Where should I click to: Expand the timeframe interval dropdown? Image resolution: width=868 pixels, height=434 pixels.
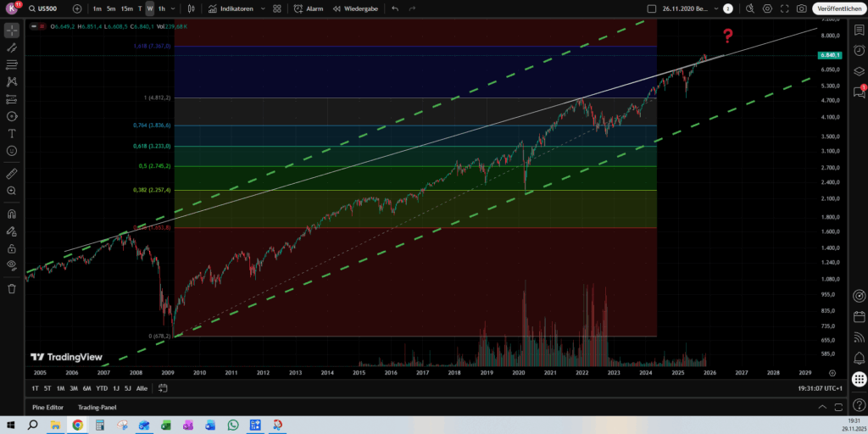tap(173, 8)
